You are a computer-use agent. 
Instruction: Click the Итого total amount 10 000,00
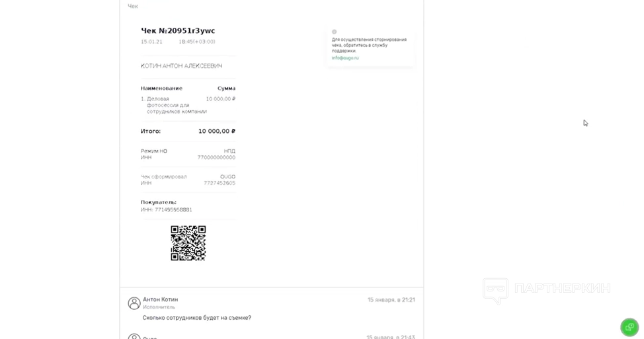(x=217, y=132)
